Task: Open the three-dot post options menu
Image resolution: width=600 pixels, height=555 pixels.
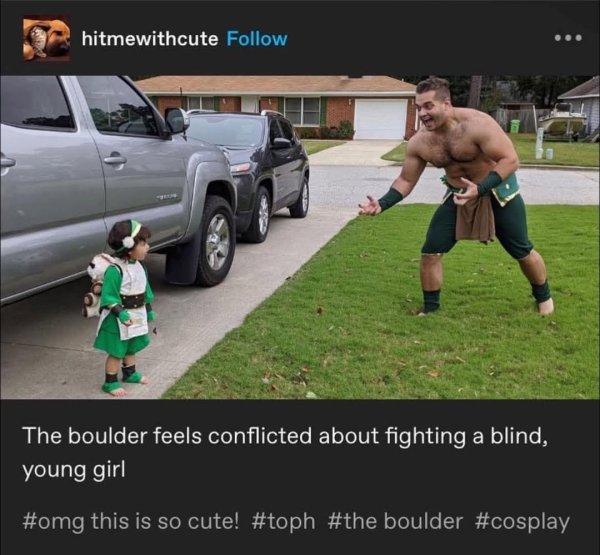Action: (568, 38)
